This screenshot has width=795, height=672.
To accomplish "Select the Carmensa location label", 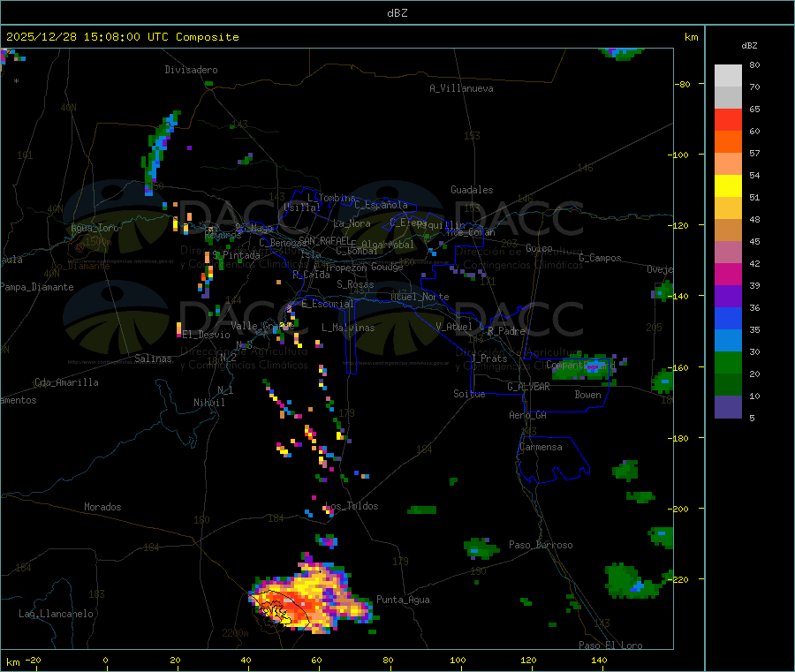I will (x=541, y=447).
